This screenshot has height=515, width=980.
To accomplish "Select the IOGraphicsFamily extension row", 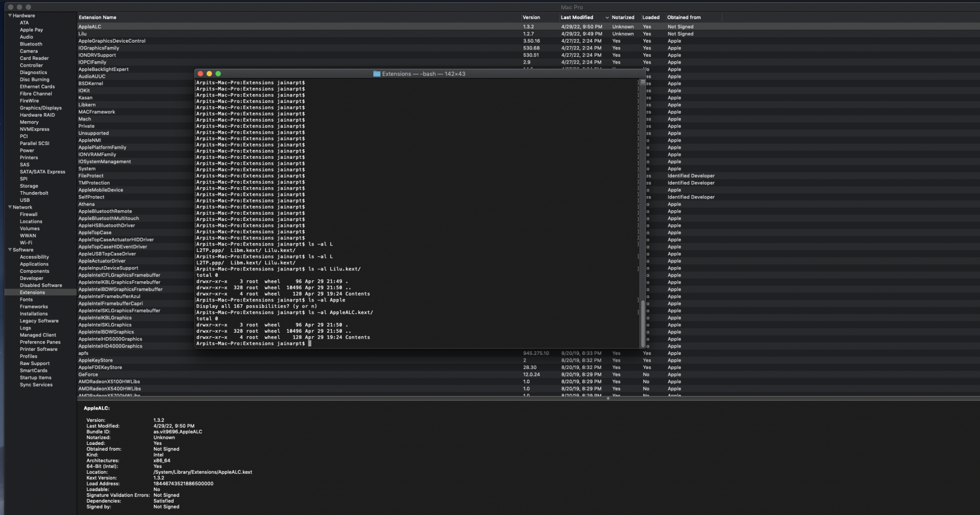I will pos(528,48).
